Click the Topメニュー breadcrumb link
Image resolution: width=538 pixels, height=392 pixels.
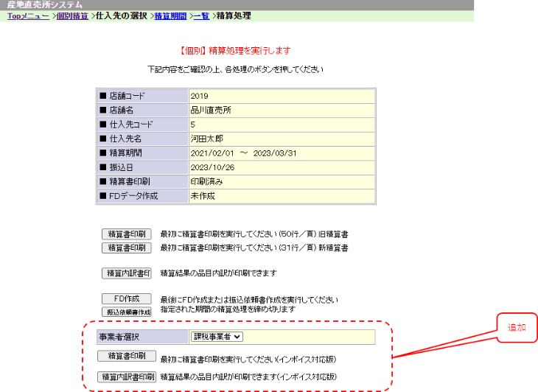point(28,15)
